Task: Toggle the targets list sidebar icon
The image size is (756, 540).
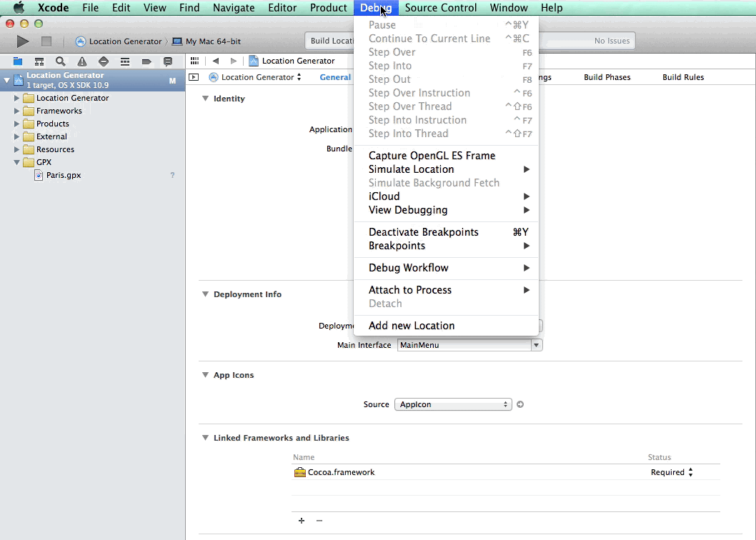Action: (x=194, y=77)
